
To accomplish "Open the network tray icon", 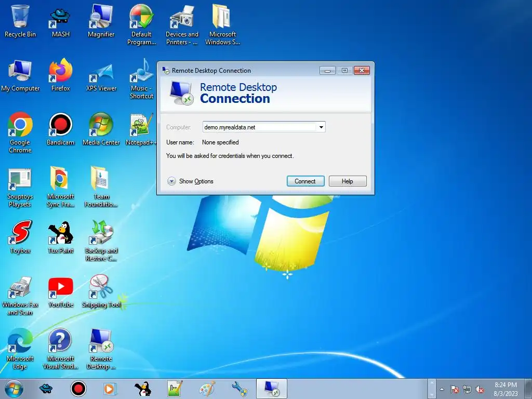I will coord(467,390).
